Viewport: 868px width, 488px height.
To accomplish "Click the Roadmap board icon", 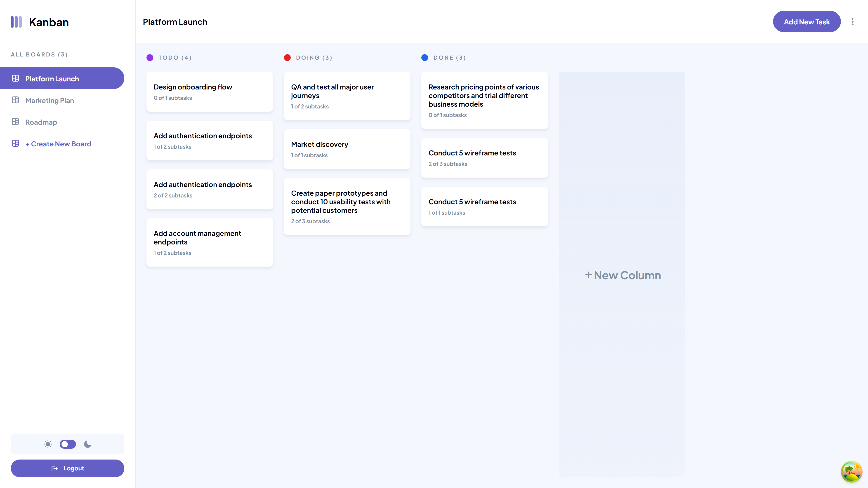I will pos(16,122).
